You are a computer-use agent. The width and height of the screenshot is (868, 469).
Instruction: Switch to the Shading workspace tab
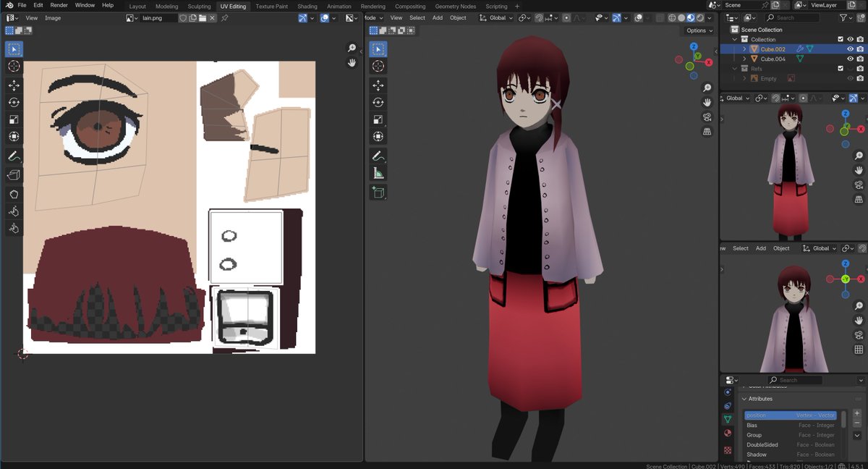pos(307,7)
